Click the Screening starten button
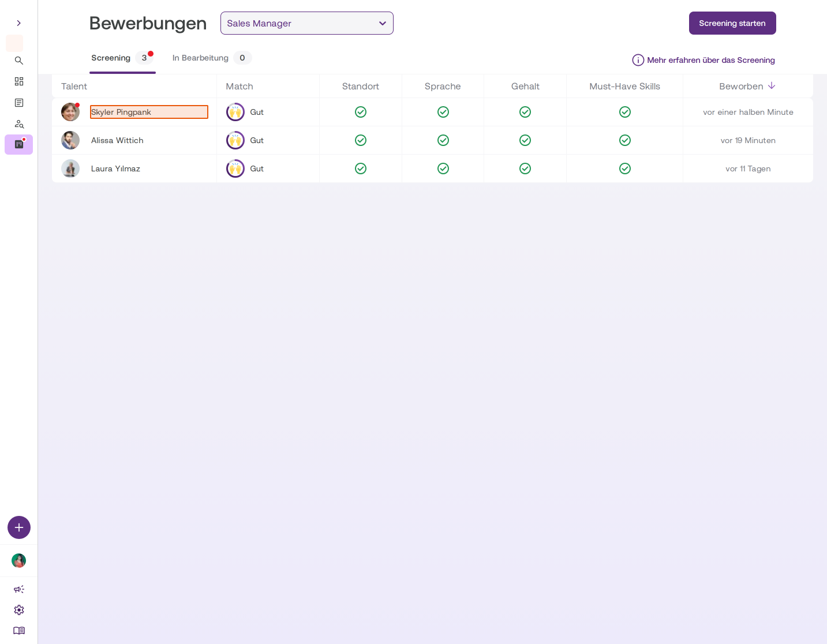Screen dimensions: 827x644 [x=732, y=23]
